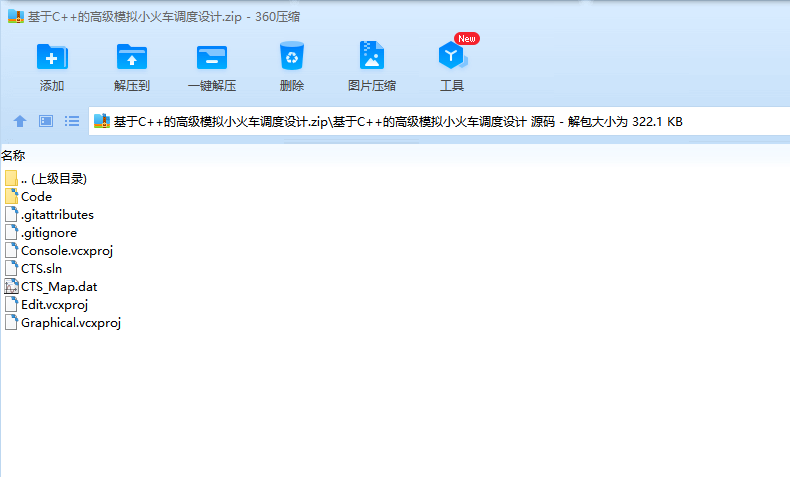Click the 删除 (Delete) trash icon
The image size is (790, 477).
click(292, 55)
